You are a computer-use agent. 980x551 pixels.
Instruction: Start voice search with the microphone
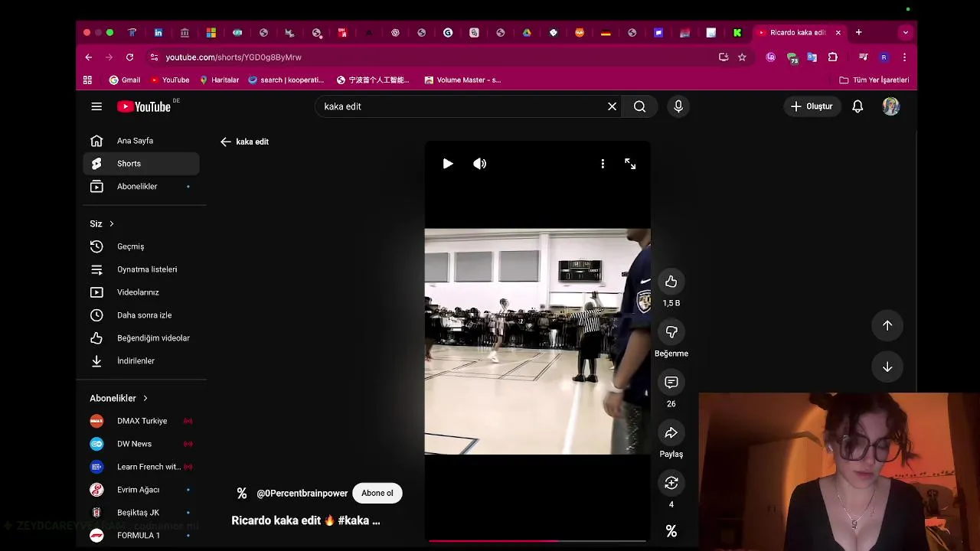(x=678, y=106)
